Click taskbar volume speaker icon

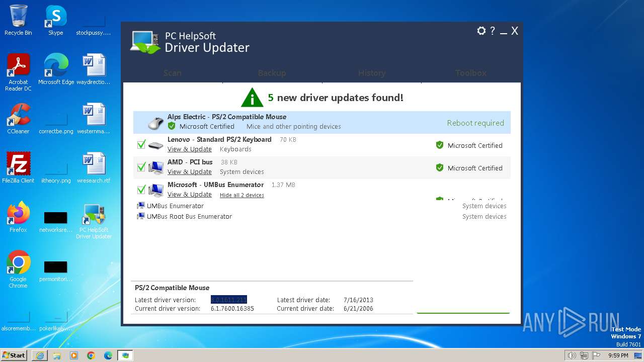tap(572, 355)
